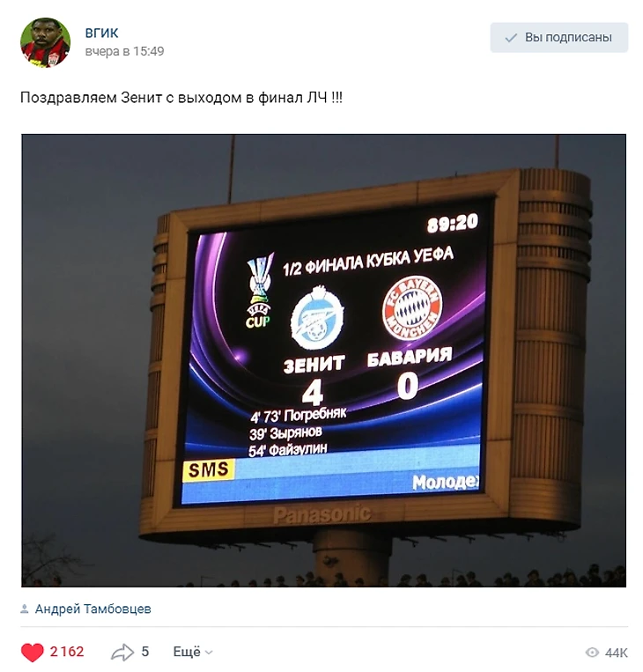Viewport: 643px width, 672px height.
Task: Toggle the Вы подписаны subscription button
Action: pos(559,38)
